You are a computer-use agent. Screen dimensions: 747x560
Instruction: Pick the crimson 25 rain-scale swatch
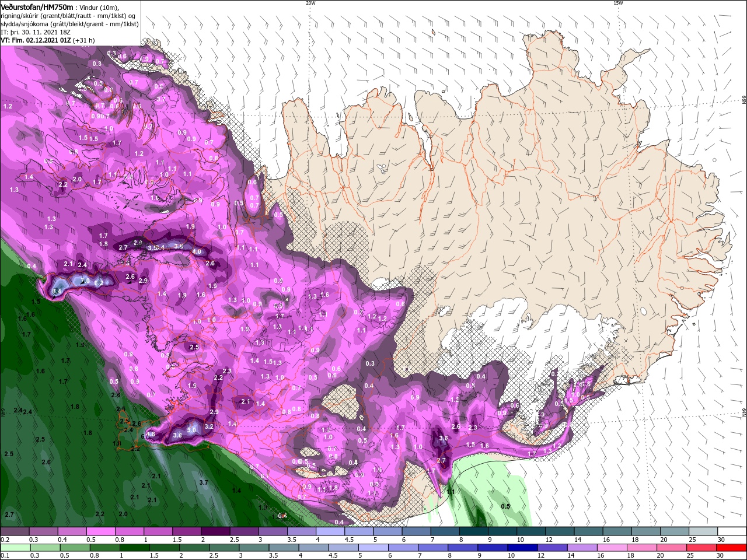[x=702, y=548]
